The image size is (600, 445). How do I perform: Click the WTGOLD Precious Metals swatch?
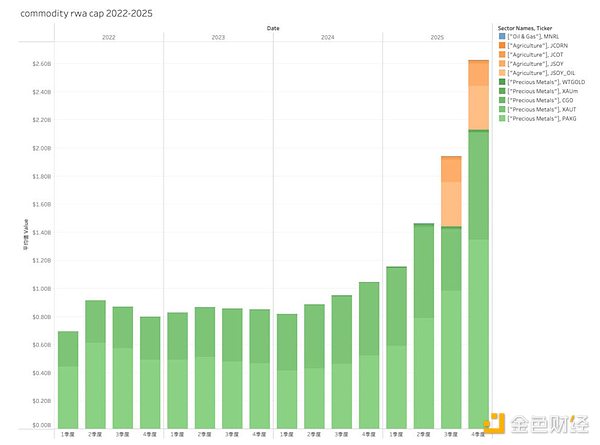[501, 82]
